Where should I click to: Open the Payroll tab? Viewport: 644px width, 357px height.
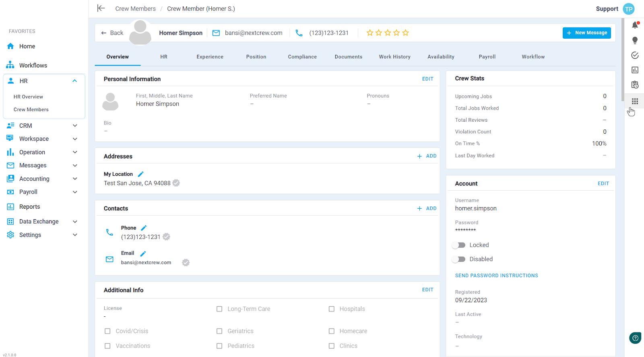[487, 57]
